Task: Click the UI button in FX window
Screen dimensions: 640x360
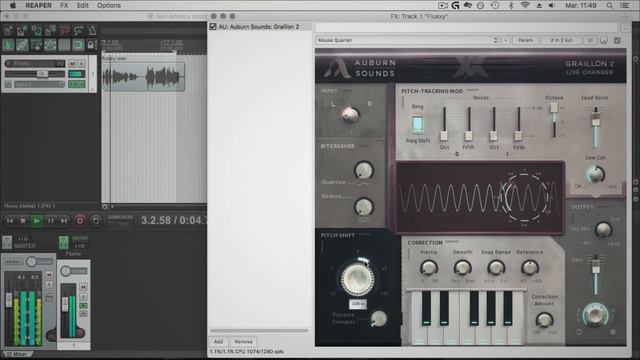Action: coord(590,40)
